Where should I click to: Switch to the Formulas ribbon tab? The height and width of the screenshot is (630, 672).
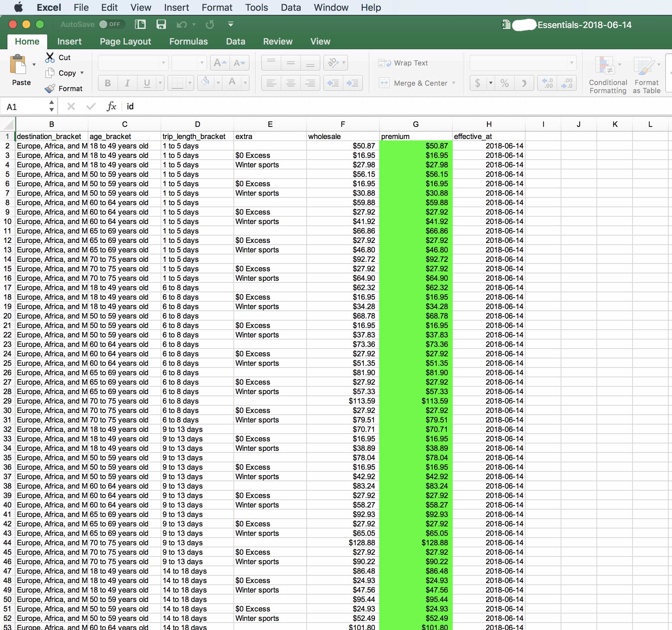click(x=188, y=41)
